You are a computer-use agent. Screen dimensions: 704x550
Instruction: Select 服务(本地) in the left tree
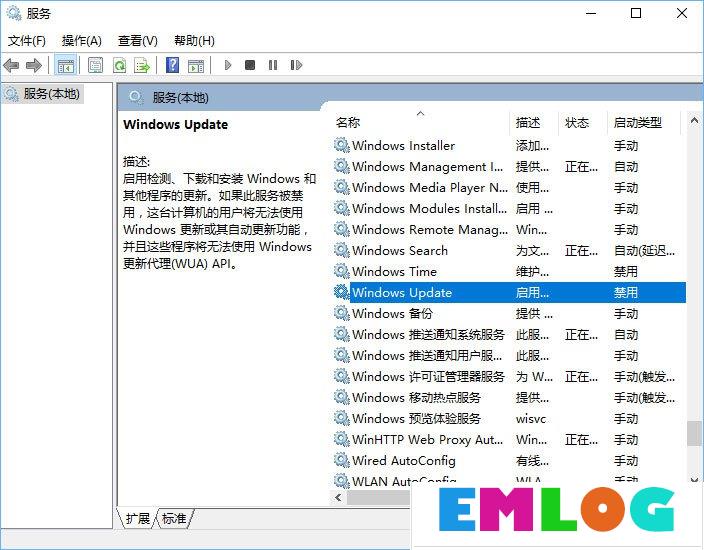(x=42, y=94)
